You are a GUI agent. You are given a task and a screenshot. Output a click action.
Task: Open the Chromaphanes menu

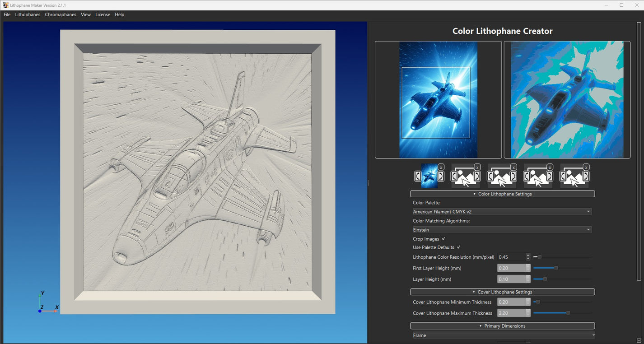tap(61, 14)
